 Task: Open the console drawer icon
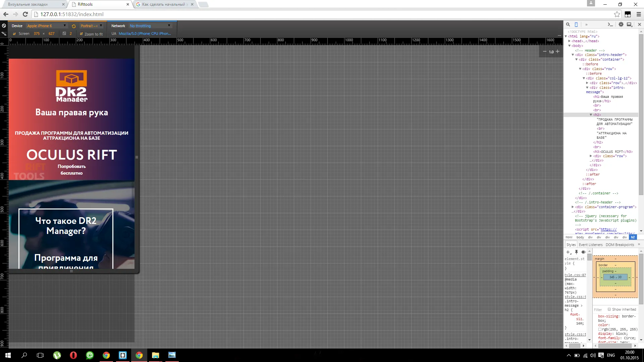[x=610, y=24]
